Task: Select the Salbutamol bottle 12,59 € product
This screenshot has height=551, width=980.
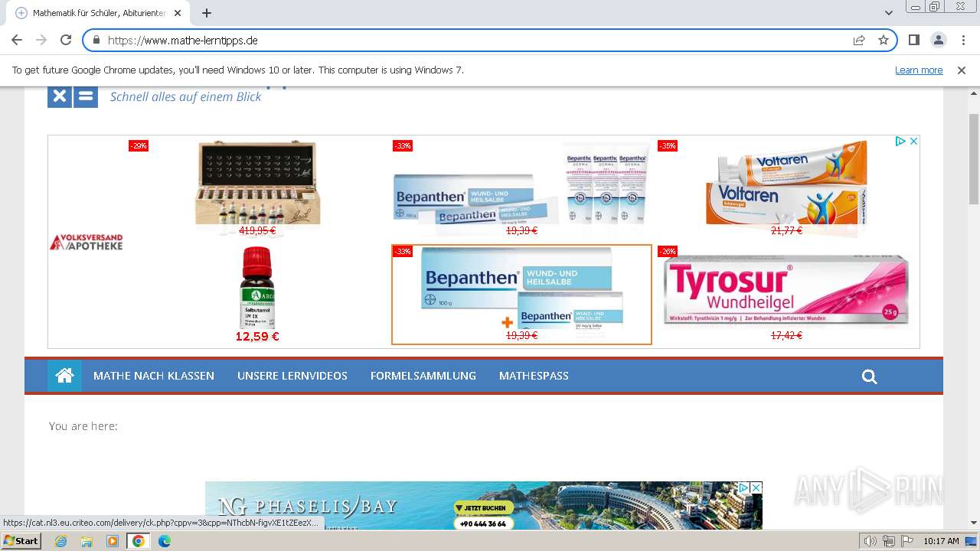Action: pyautogui.click(x=257, y=295)
